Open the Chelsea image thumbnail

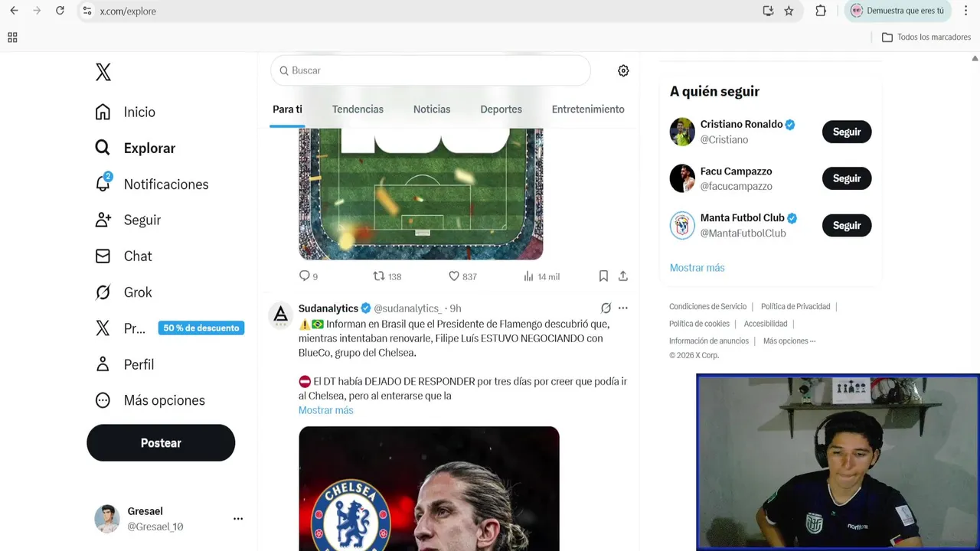click(x=429, y=488)
